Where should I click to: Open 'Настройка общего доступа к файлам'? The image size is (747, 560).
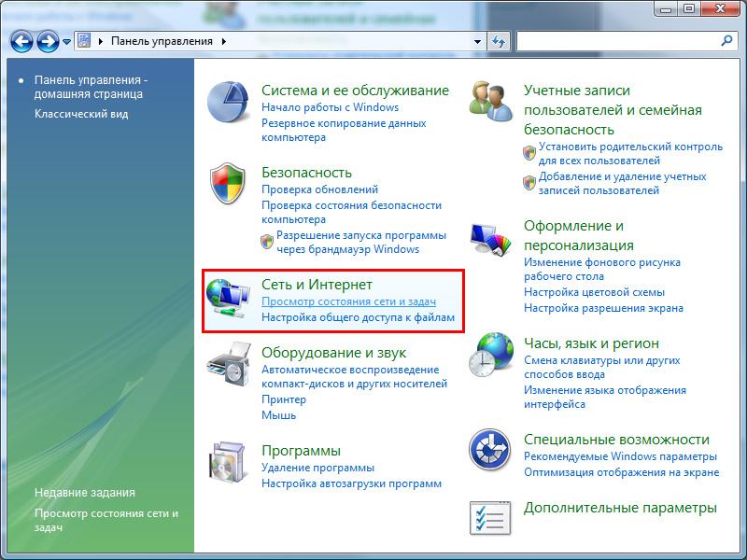pos(358,317)
